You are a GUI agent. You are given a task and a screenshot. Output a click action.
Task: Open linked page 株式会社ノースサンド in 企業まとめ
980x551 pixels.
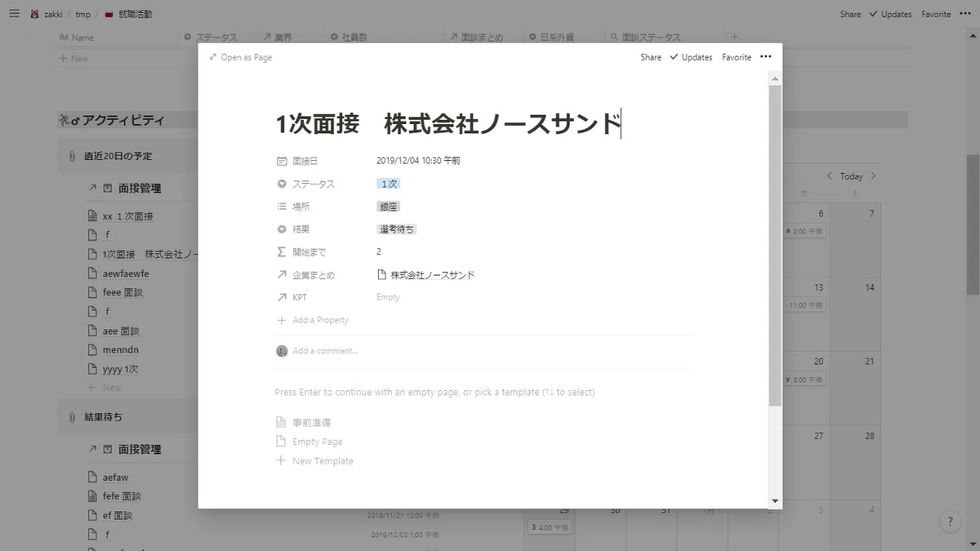[425, 275]
